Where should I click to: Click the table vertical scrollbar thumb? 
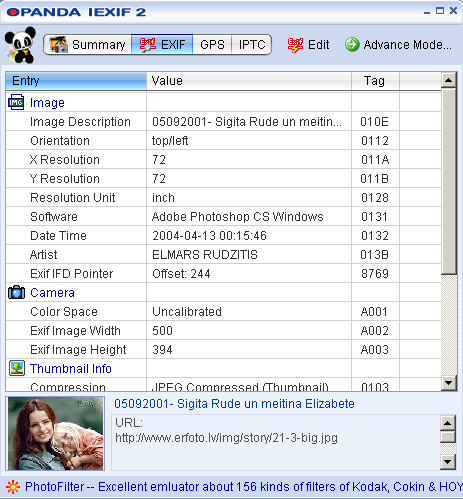(449, 181)
